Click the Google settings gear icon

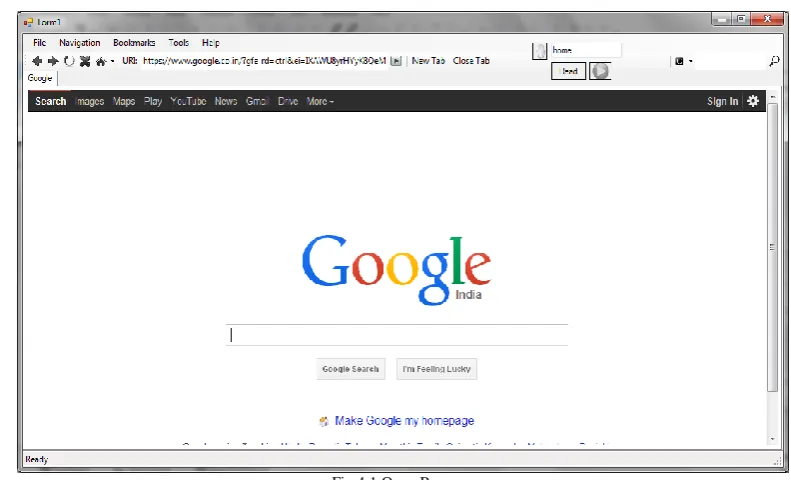753,101
